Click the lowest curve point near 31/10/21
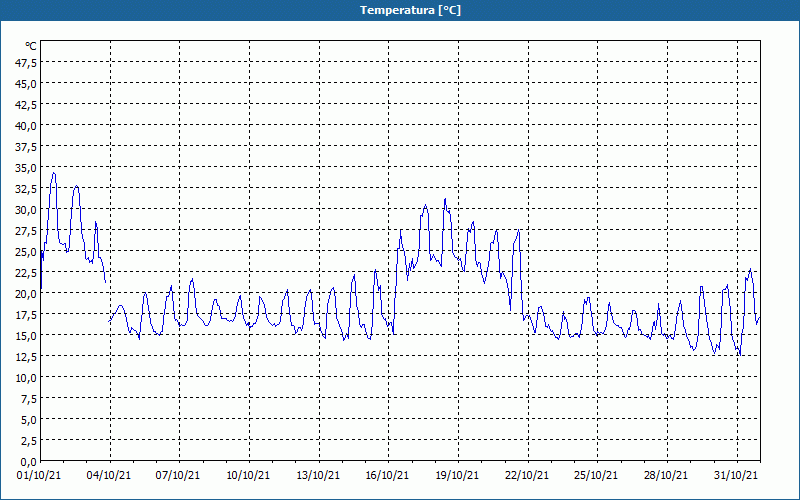Screen dimensions: 800x500 (x=740, y=355)
